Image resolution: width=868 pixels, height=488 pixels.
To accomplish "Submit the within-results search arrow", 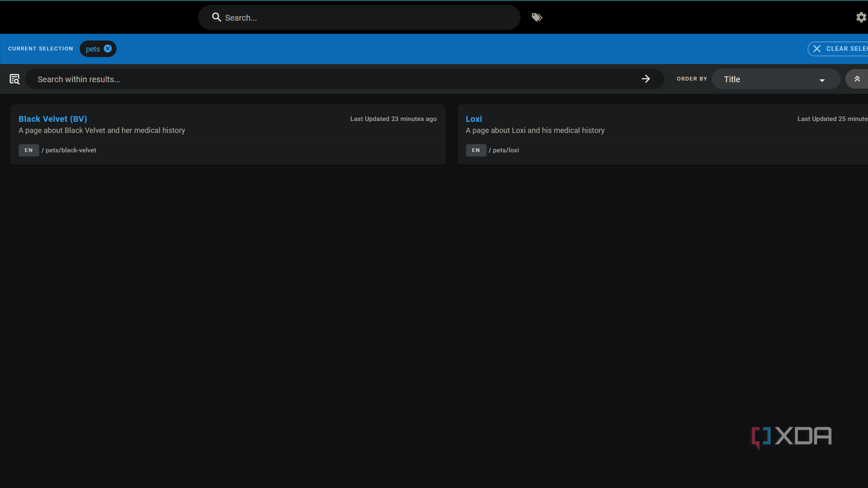I will 646,79.
